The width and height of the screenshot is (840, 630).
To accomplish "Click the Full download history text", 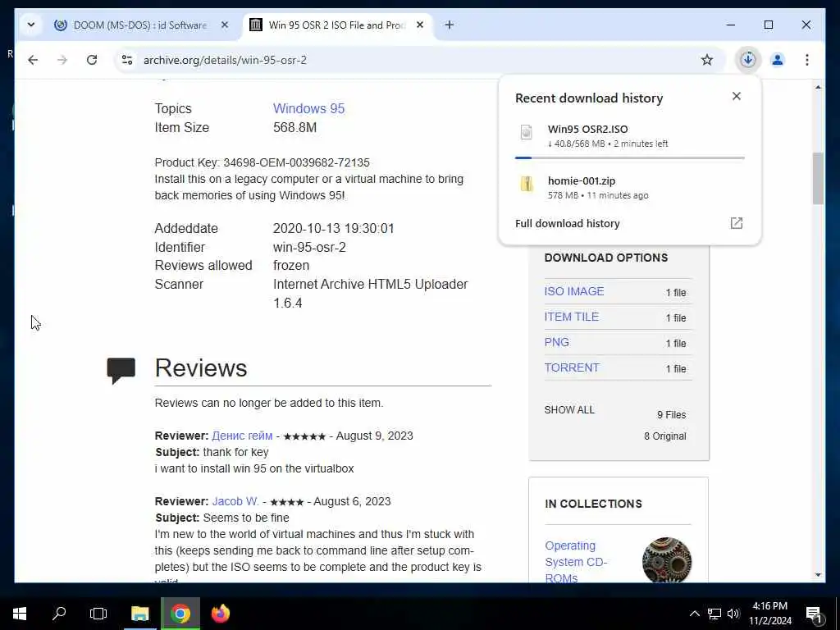I will click(568, 223).
